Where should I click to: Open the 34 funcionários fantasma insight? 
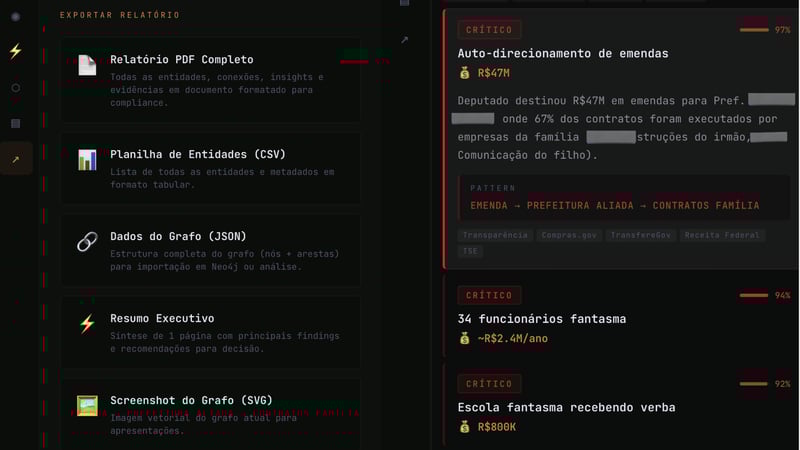pos(541,319)
